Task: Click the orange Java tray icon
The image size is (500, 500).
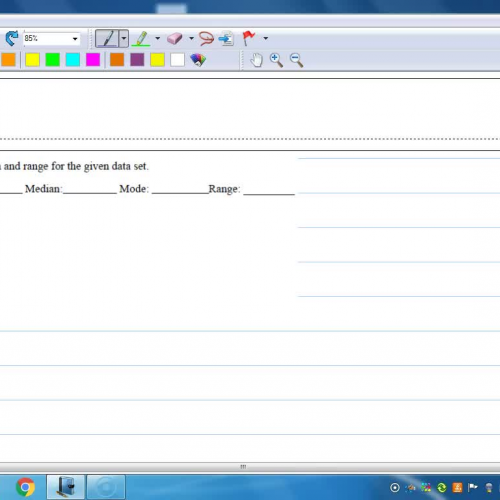Action: pos(457,488)
